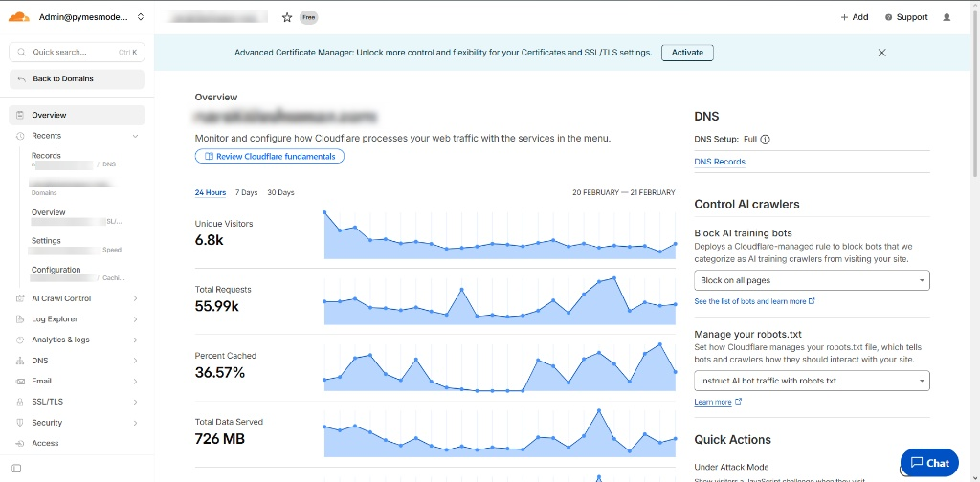980x482 pixels.
Task: Click Review Cloudflare fundamentals button
Action: click(x=269, y=156)
